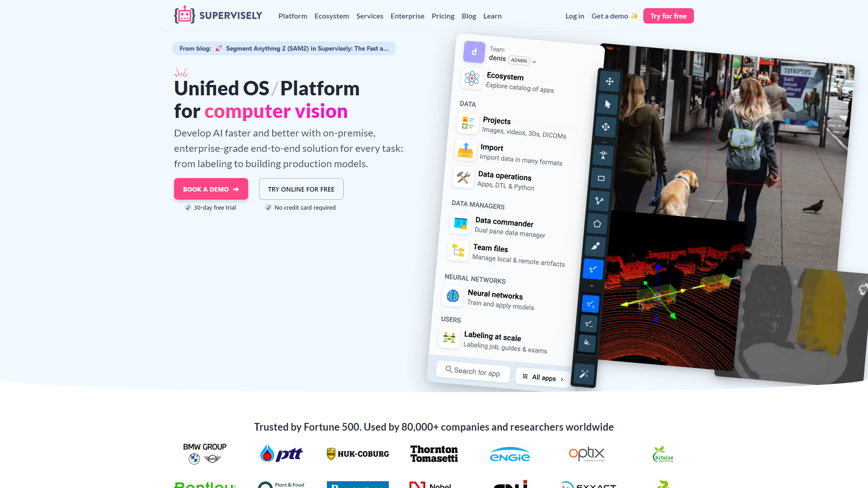Switch to negative-click smart tool mode

tap(588, 324)
